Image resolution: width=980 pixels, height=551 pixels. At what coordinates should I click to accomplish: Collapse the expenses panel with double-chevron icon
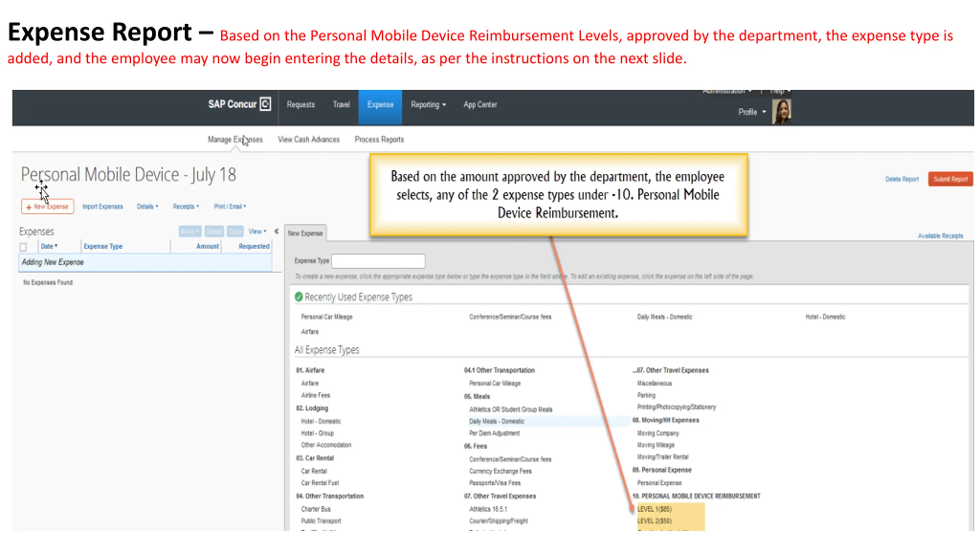click(276, 231)
